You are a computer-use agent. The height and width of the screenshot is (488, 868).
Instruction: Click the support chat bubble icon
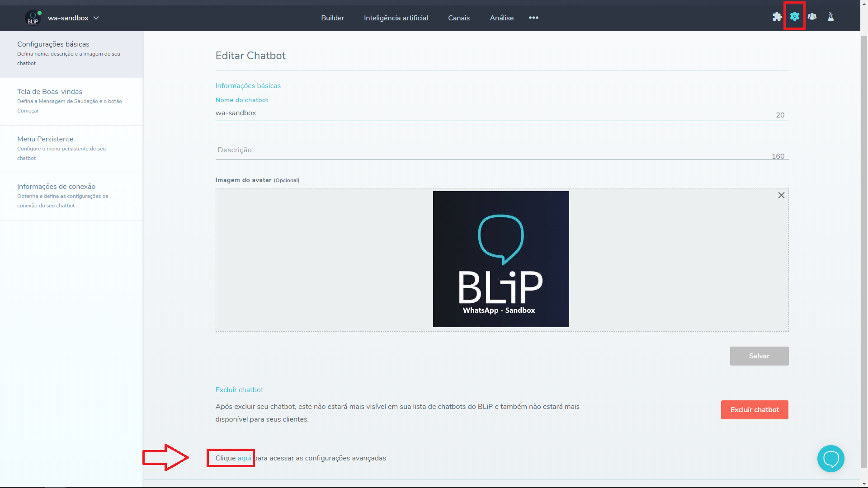coord(831,459)
